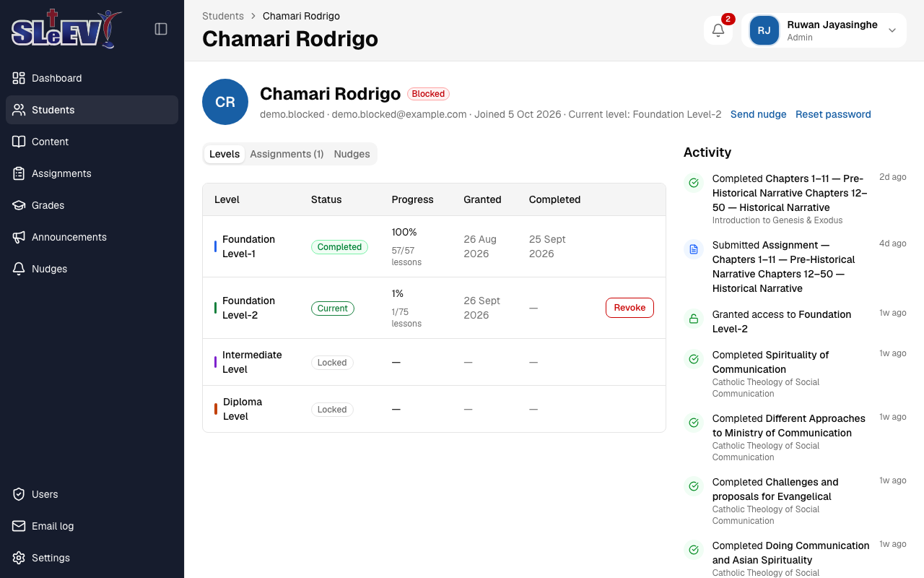Expand the Ruwan Jayasinghe account menu chevron
Viewport: 924px width, 578px height.
click(x=892, y=30)
